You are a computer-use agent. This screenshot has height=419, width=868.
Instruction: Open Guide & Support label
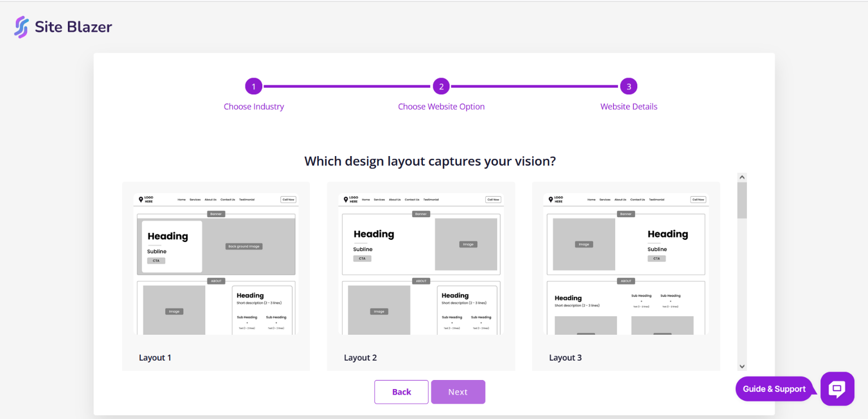tap(774, 389)
